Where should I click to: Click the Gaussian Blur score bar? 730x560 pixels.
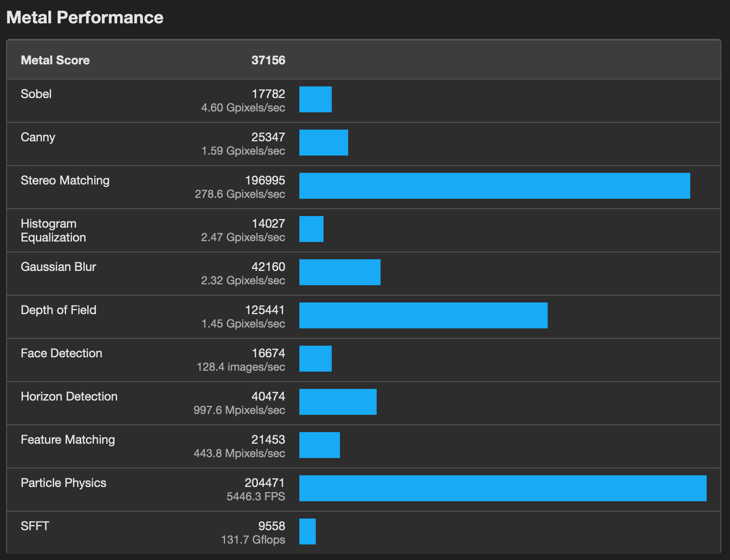point(340,272)
